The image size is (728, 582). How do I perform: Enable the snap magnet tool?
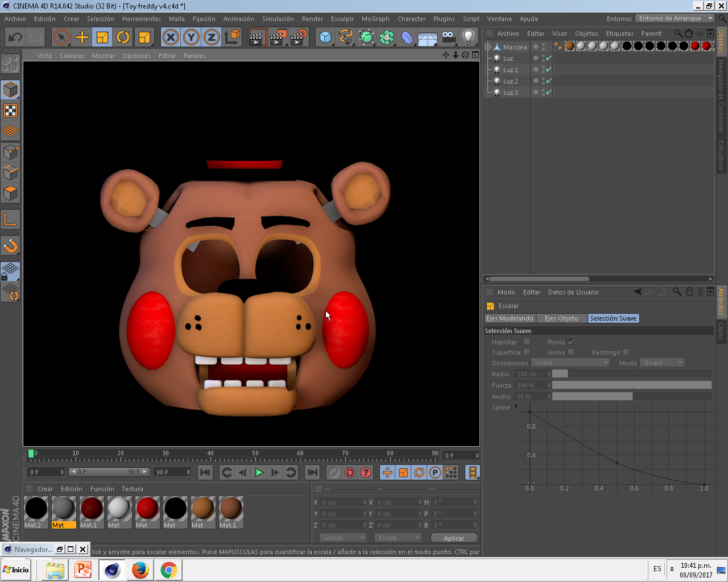(x=10, y=246)
